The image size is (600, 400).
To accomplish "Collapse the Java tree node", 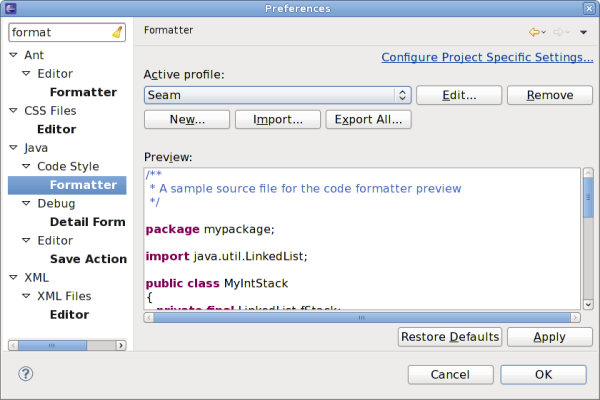I will pos(14,148).
